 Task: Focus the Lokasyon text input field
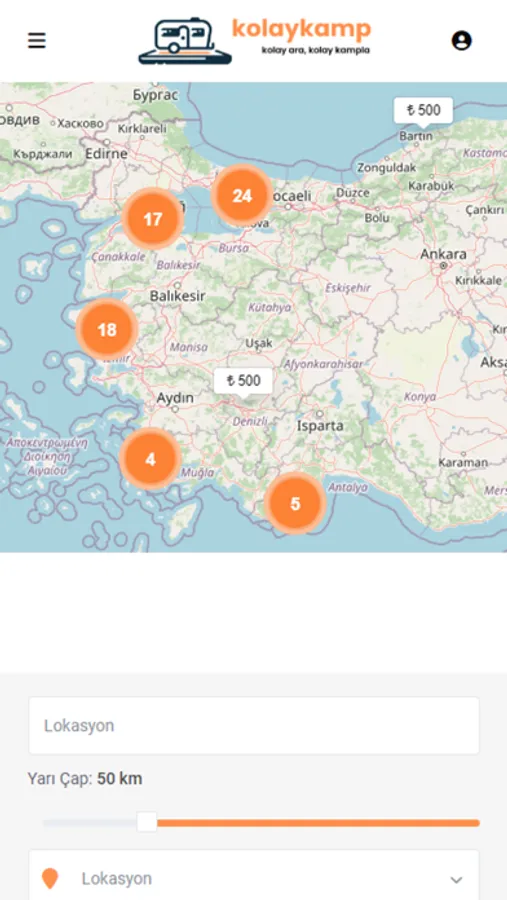(x=254, y=726)
